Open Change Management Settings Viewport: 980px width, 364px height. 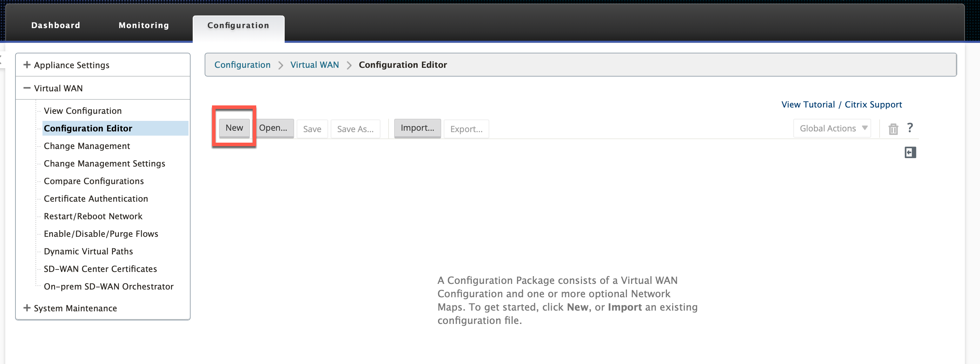tap(104, 163)
